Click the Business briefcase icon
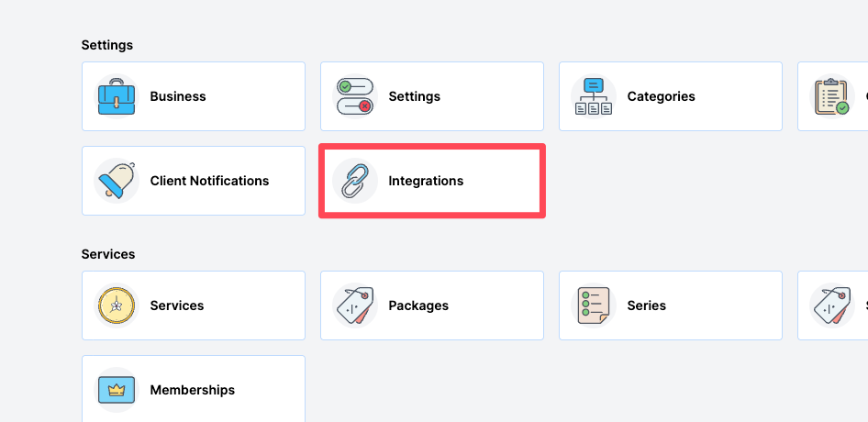This screenshot has width=868, height=422. pyautogui.click(x=117, y=96)
